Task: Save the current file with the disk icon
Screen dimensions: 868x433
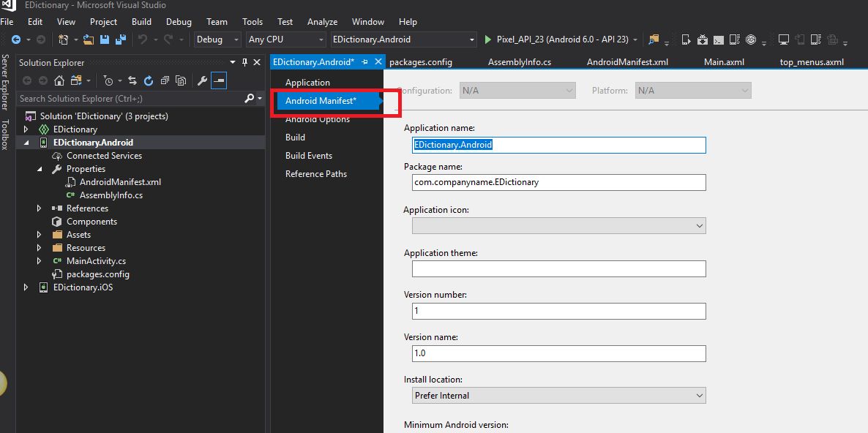Action: pos(104,39)
